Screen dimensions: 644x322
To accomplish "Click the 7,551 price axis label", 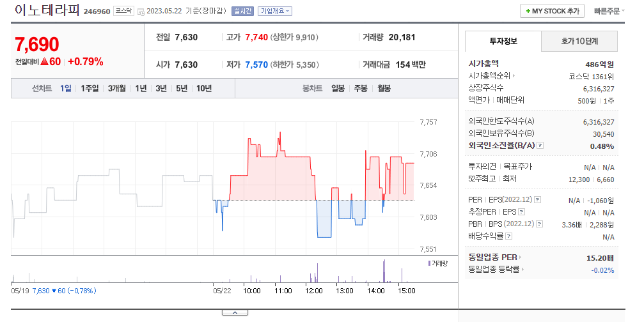I will pos(428,249).
